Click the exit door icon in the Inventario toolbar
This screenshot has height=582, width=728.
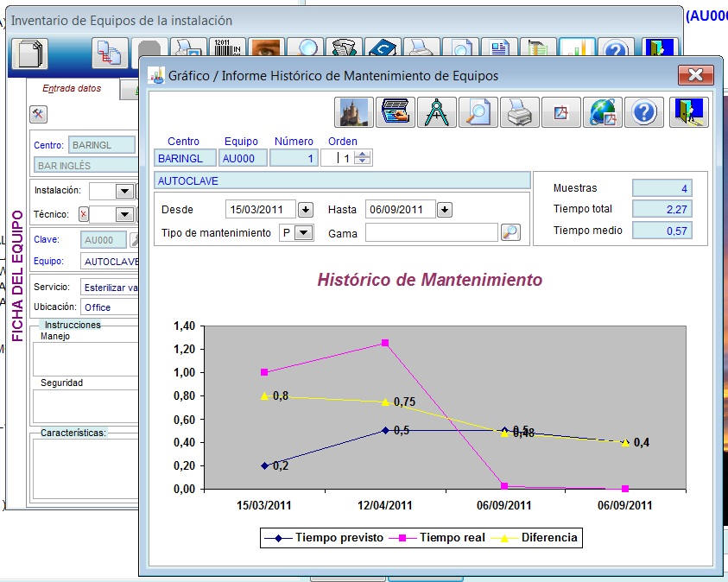click(x=659, y=47)
